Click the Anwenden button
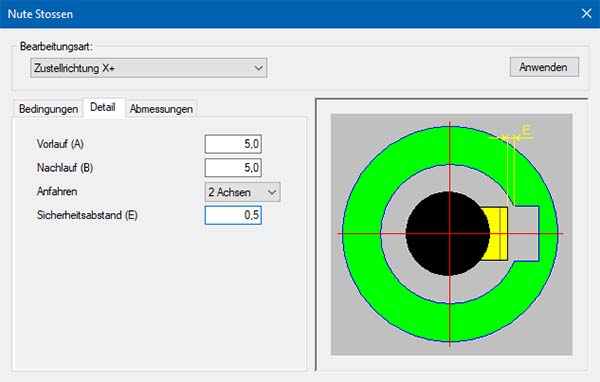The image size is (600, 382). coord(544,67)
